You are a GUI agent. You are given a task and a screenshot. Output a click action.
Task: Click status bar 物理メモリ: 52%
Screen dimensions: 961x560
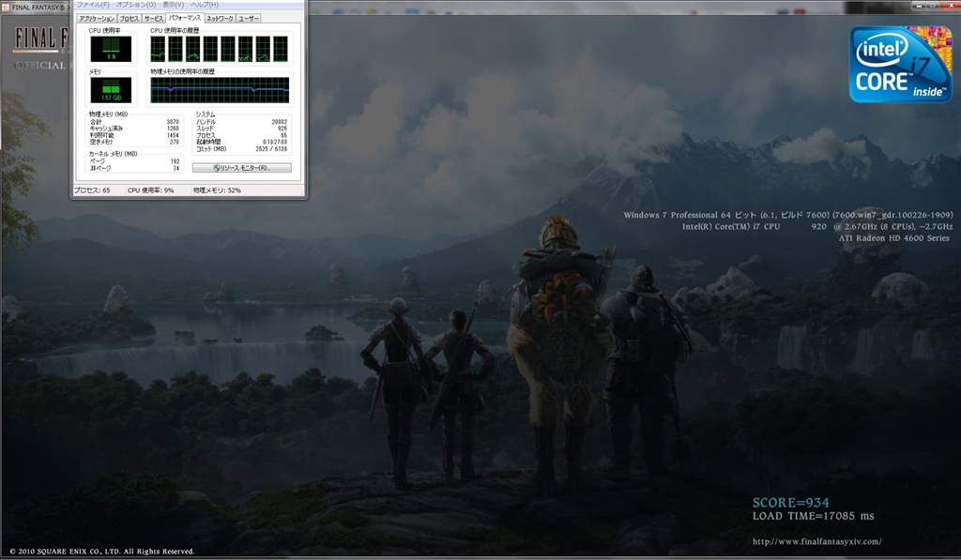pos(217,190)
